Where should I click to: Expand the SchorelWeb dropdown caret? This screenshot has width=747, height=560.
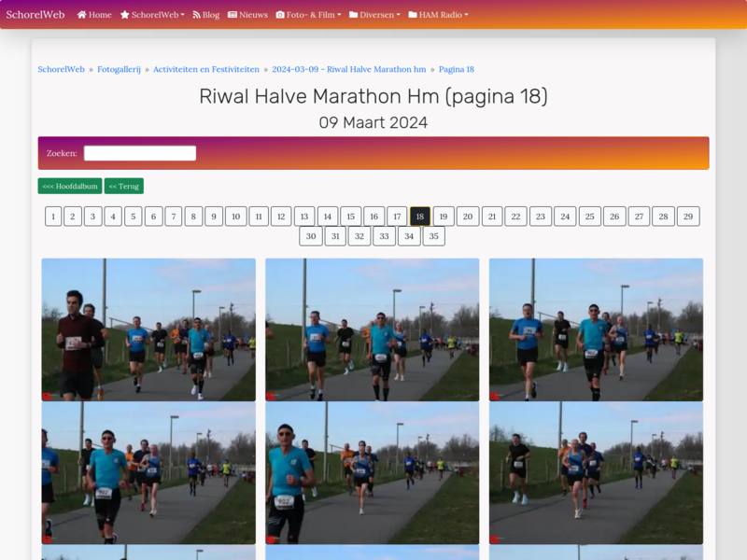point(182,15)
